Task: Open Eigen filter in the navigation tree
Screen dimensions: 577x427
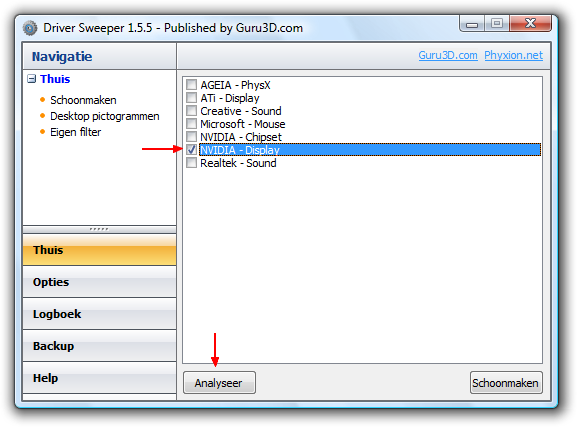Action: [75, 132]
